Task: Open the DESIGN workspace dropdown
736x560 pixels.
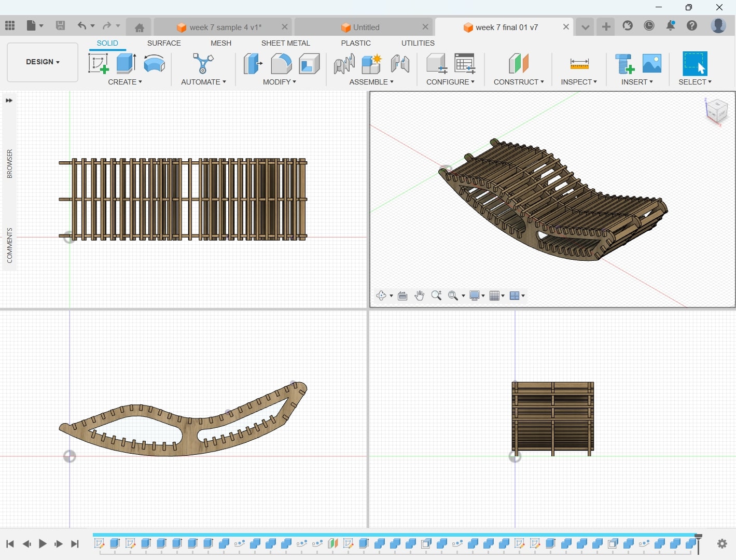Action: (x=43, y=62)
